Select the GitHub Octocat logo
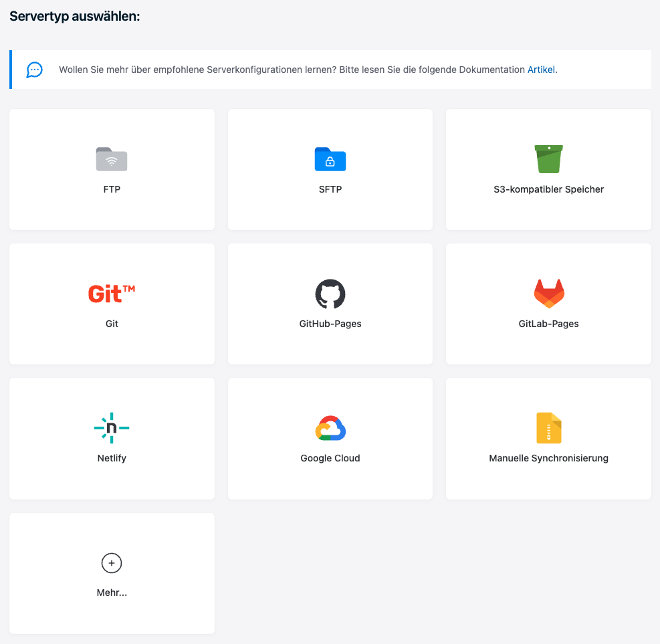 330,294
